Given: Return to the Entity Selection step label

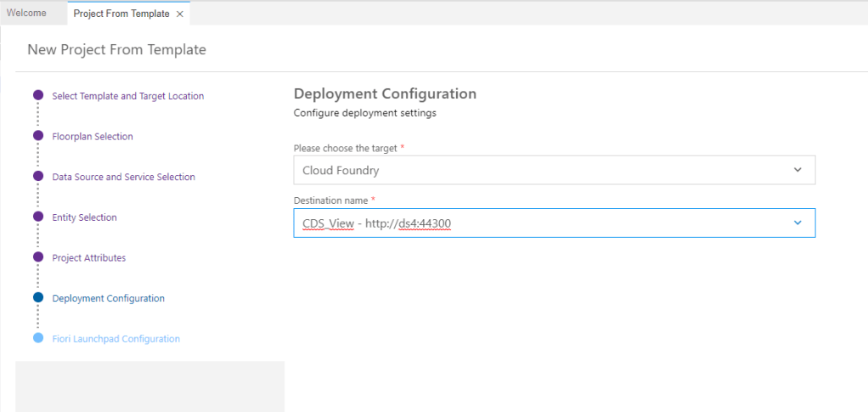Looking at the screenshot, I should coord(85,217).
